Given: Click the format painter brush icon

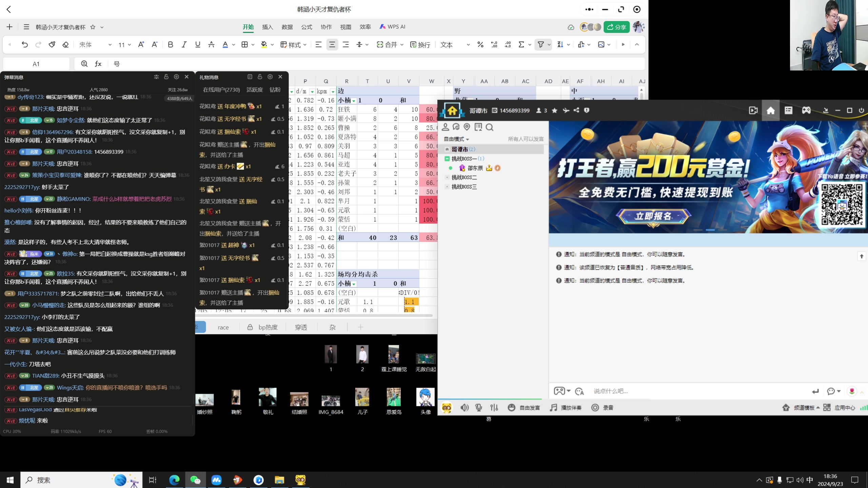Looking at the screenshot, I should pyautogui.click(x=52, y=44).
